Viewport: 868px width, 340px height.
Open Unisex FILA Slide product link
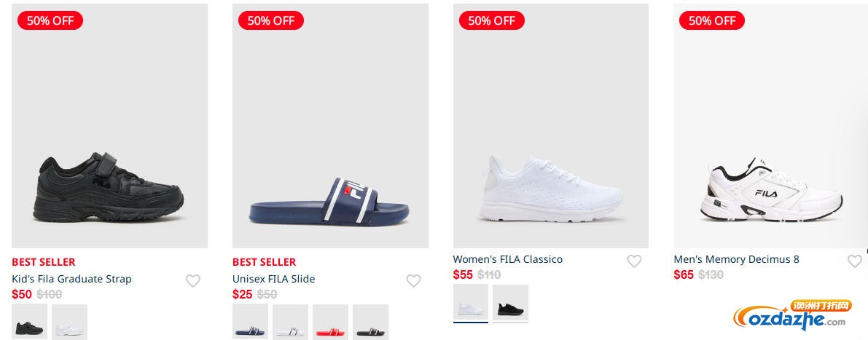(x=273, y=279)
